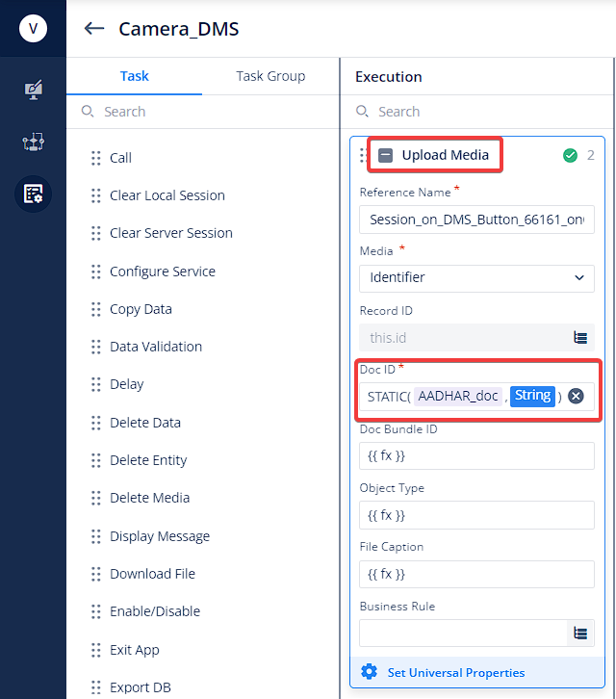Screen dimensions: 616x699
Task: Open the user avatar V icon
Action: pyautogui.click(x=33, y=29)
